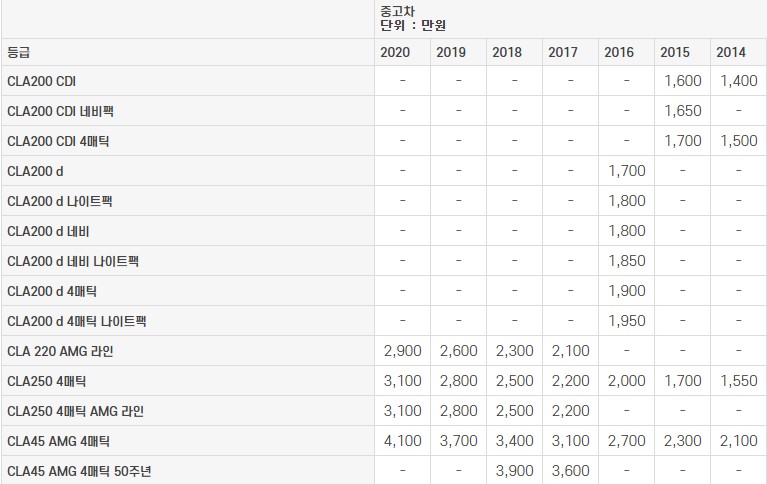Click 2,800 in CLA250 4매틱 2019 cell
This screenshot has height=484, width=767.
tap(458, 381)
